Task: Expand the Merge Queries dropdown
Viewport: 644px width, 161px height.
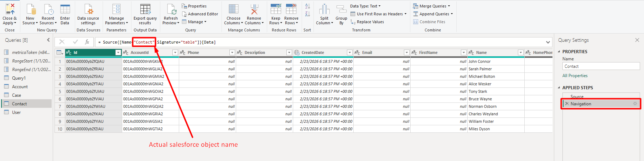Action: (449, 6)
